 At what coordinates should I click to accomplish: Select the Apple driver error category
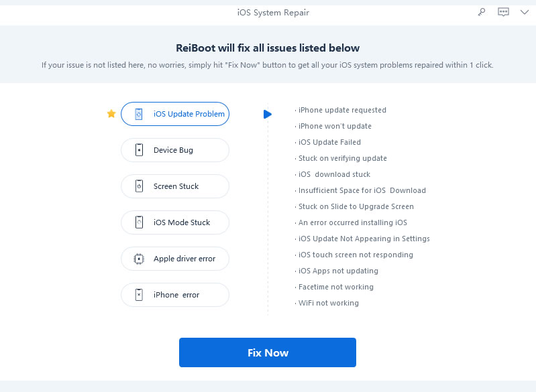coord(175,259)
